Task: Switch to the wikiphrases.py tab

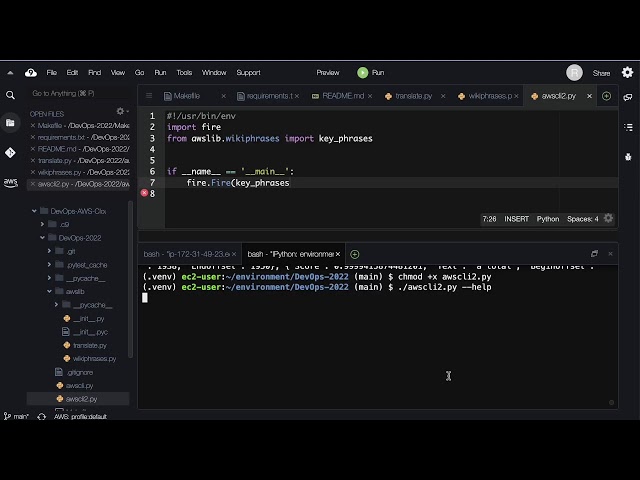Action: click(486, 96)
